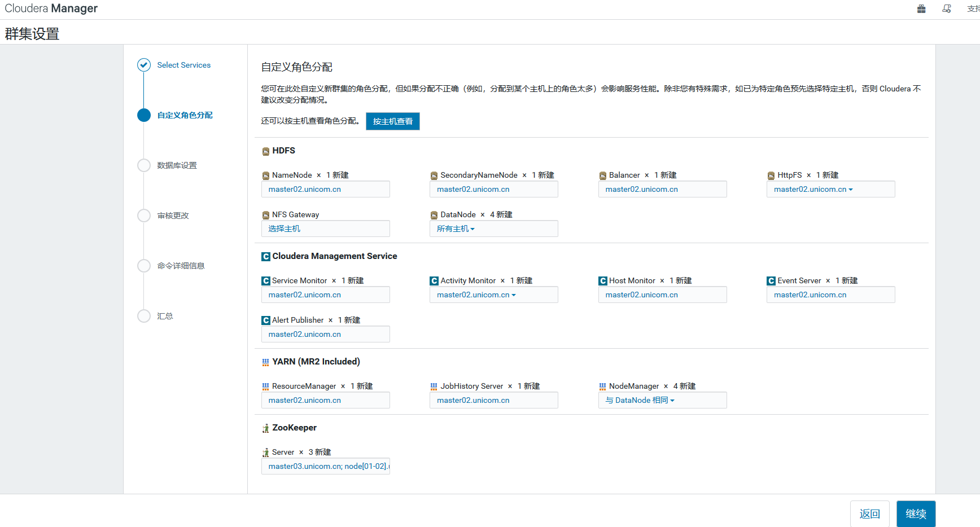This screenshot has width=980, height=527.
Task: Open the NodeManager 与 DataNode 相同 dropdown
Action: [662, 400]
